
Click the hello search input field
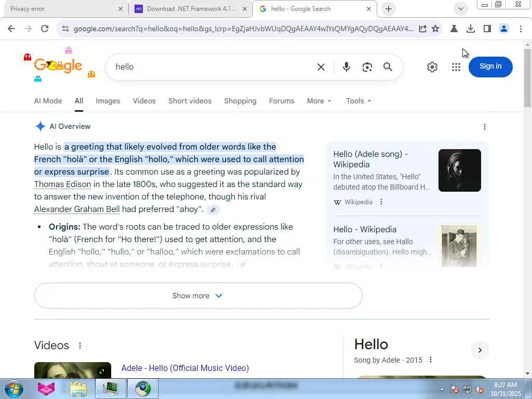(x=214, y=67)
